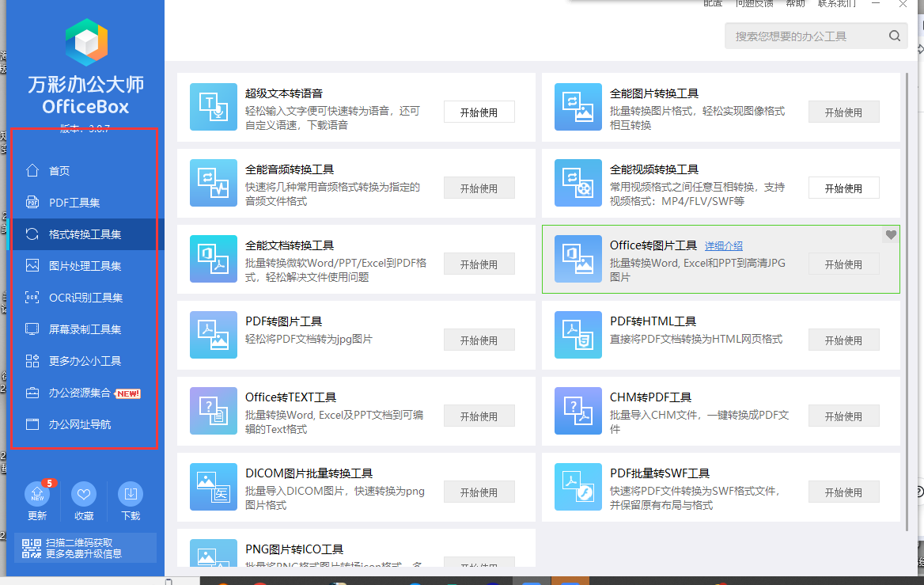This screenshot has height=585, width=924.
Task: Open 更多办公小工具 sidebar section
Action: [x=84, y=361]
